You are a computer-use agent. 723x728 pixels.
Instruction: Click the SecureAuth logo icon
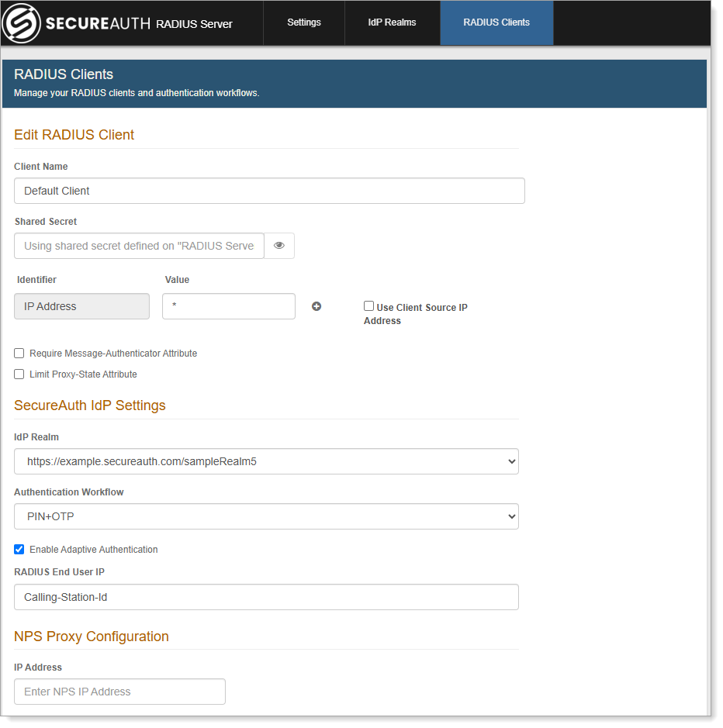coord(22,23)
